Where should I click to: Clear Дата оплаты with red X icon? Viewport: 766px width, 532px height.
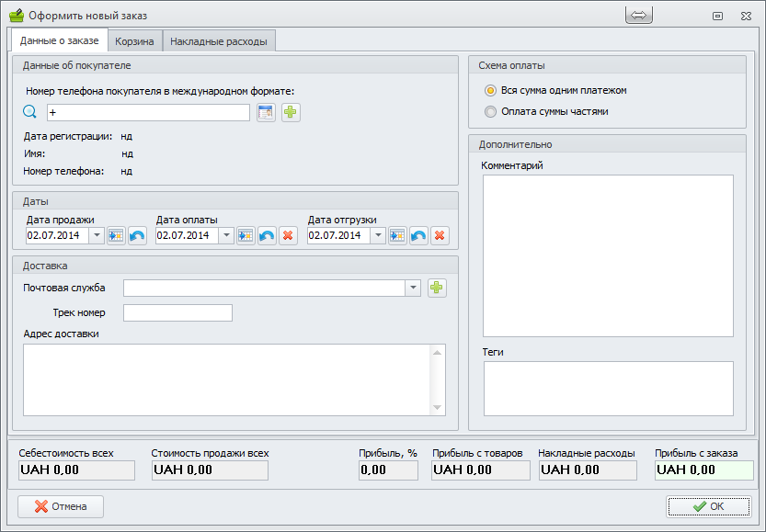[288, 235]
